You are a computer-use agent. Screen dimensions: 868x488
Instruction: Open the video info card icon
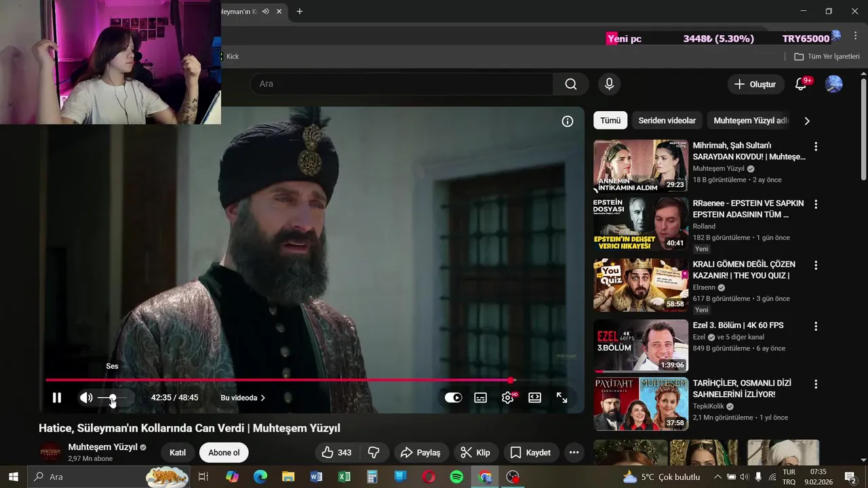click(568, 121)
